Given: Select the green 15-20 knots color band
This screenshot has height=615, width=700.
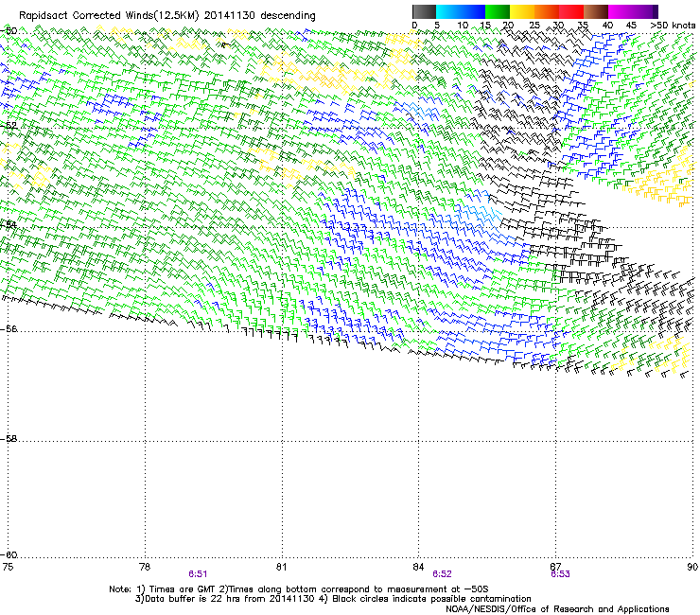Looking at the screenshot, I should 498,11.
